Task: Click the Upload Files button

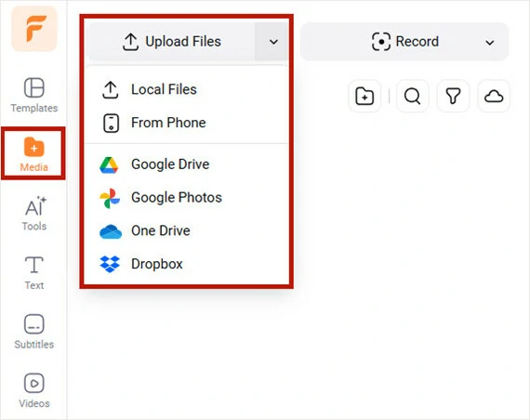Action: point(171,42)
